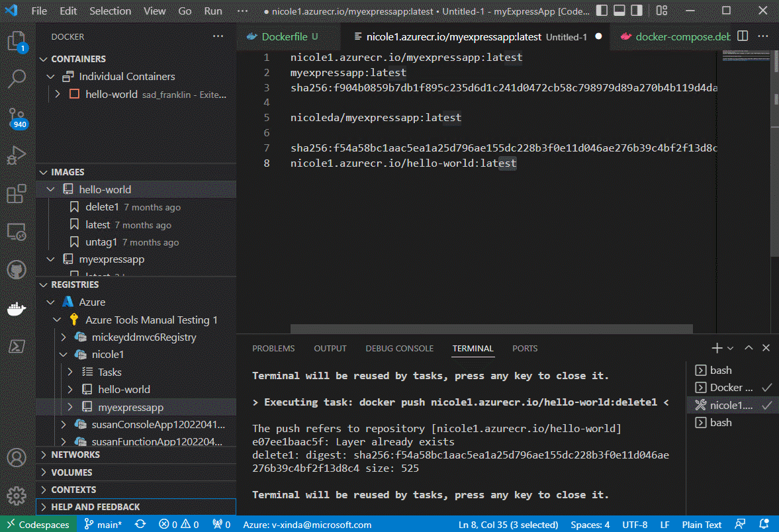Close the terminal panel
The height and width of the screenshot is (532, 779).
click(x=766, y=348)
